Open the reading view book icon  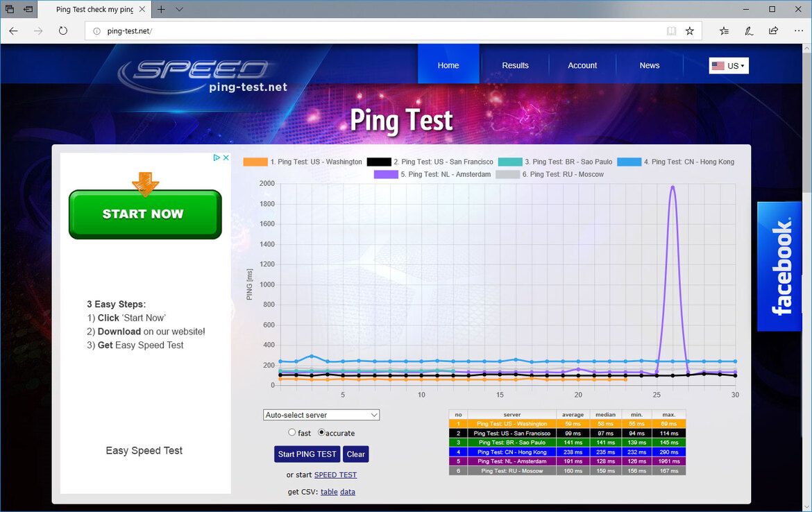(x=671, y=31)
